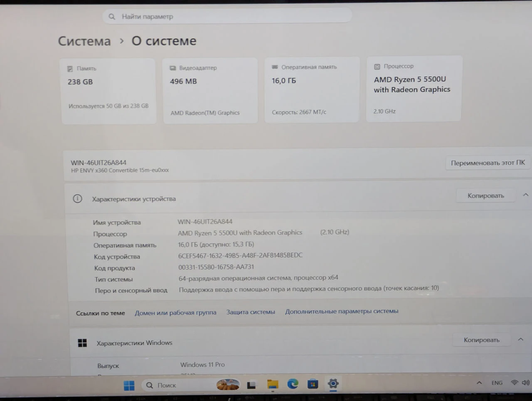532x401 pixels.
Task: Click the Видеоадаптер card icon
Action: [172, 68]
